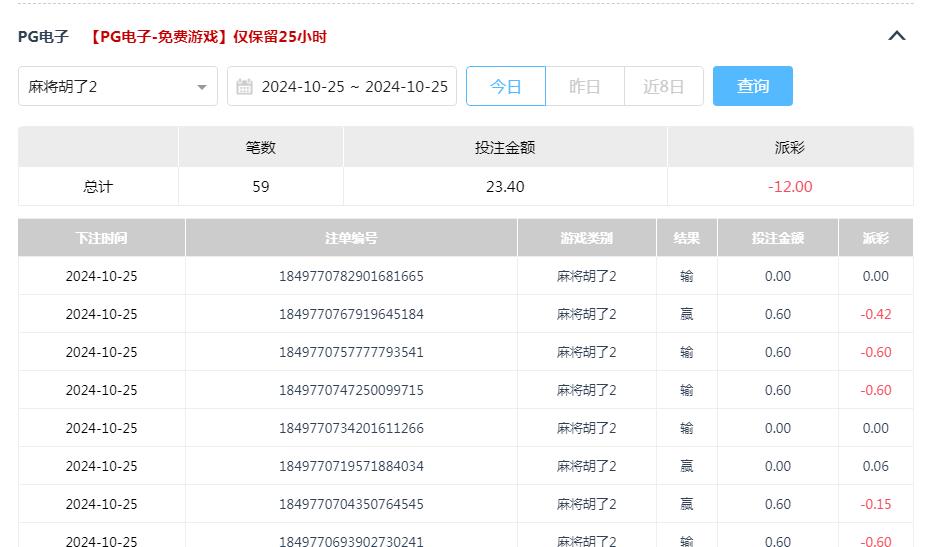Viewport: 934px width, 547px height.
Task: Open the 2024-10-25 date range picker
Action: 342,86
